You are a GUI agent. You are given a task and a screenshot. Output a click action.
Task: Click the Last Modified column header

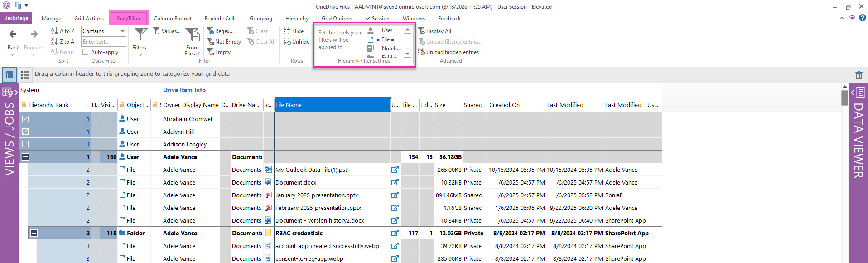tap(574, 105)
